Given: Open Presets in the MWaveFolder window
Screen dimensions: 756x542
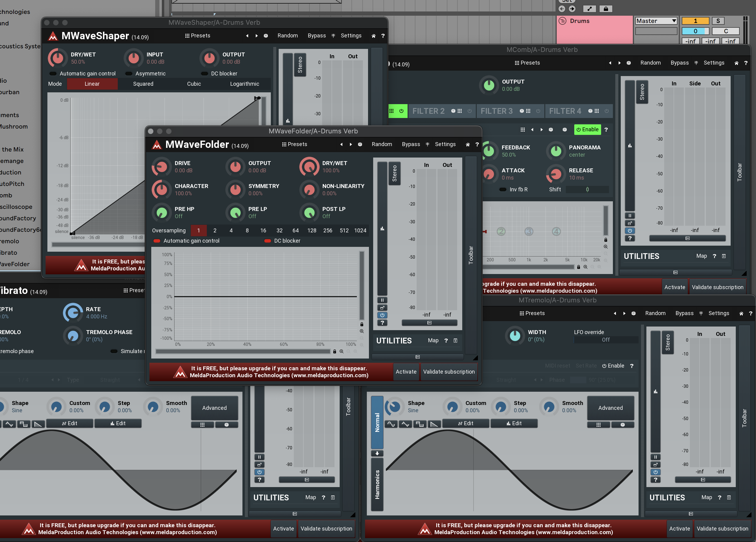Looking at the screenshot, I should pyautogui.click(x=294, y=144).
